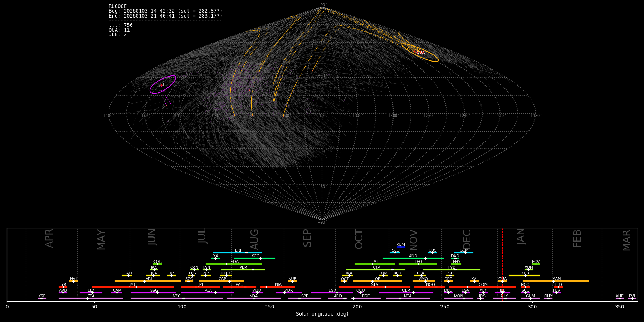Click the JAN month label
This screenshot has height=322, width=644.
click(521, 237)
